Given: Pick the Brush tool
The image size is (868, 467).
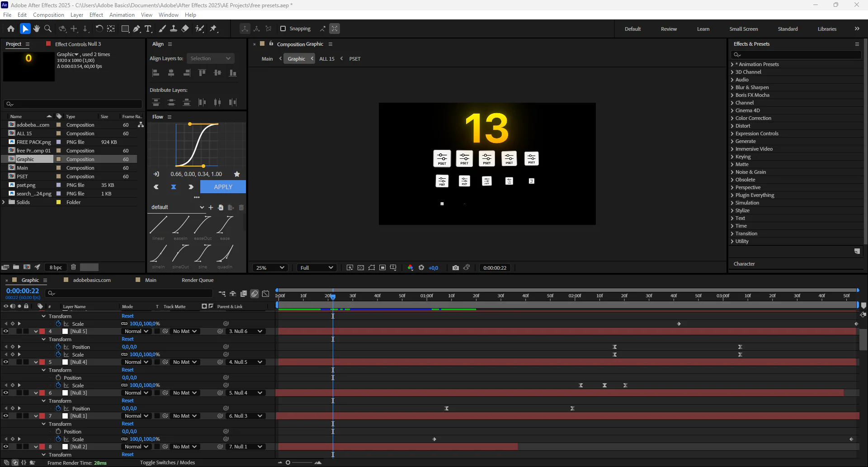Looking at the screenshot, I should click(162, 29).
